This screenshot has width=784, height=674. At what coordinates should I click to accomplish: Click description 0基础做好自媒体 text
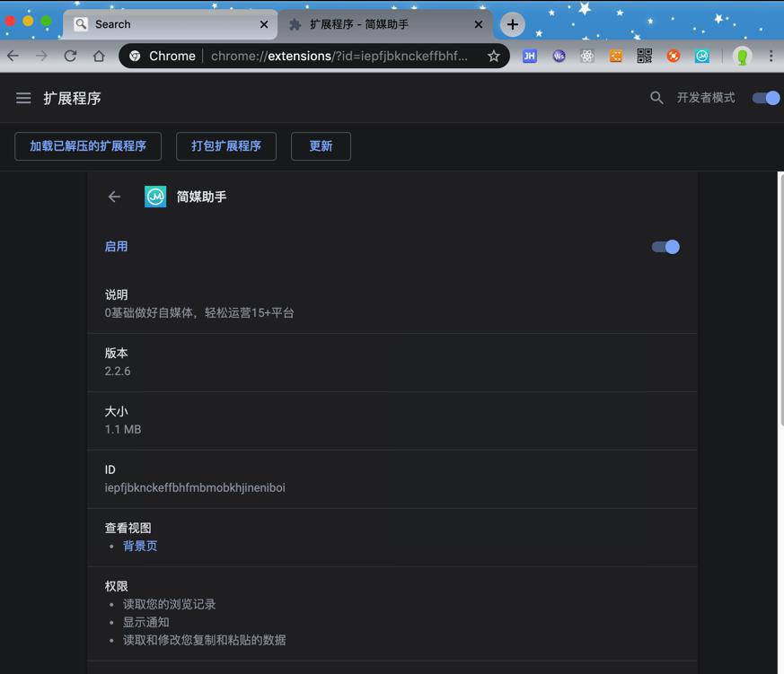(199, 312)
